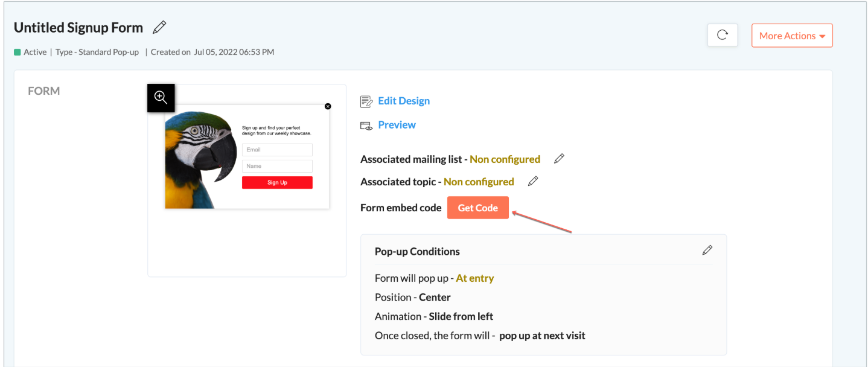Click the Email field in the form preview

click(x=277, y=150)
